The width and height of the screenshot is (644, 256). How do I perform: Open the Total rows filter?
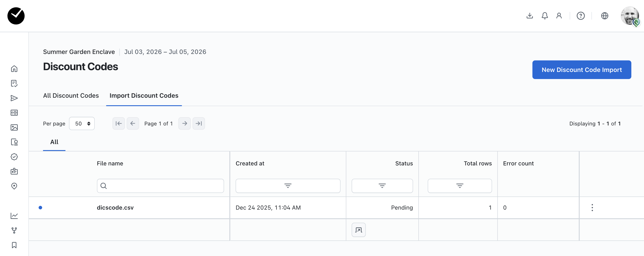coord(459,186)
